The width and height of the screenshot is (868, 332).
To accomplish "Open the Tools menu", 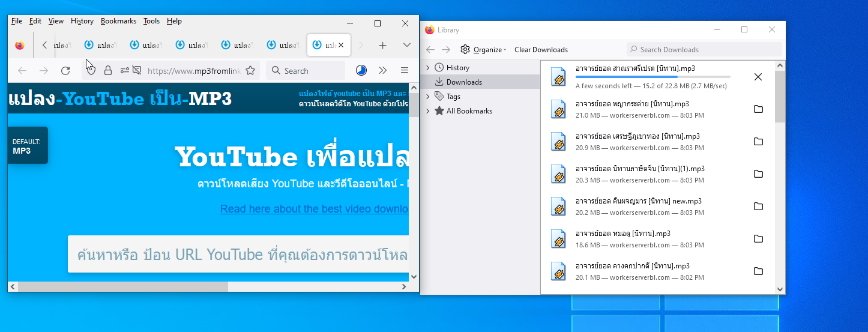I will 151,21.
